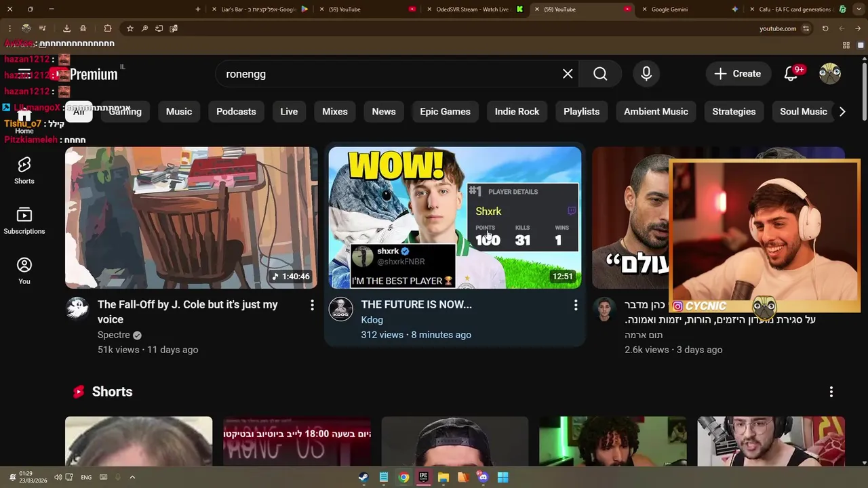
Task: Open The Fall-Off by J. Cole title
Action: [x=187, y=312]
